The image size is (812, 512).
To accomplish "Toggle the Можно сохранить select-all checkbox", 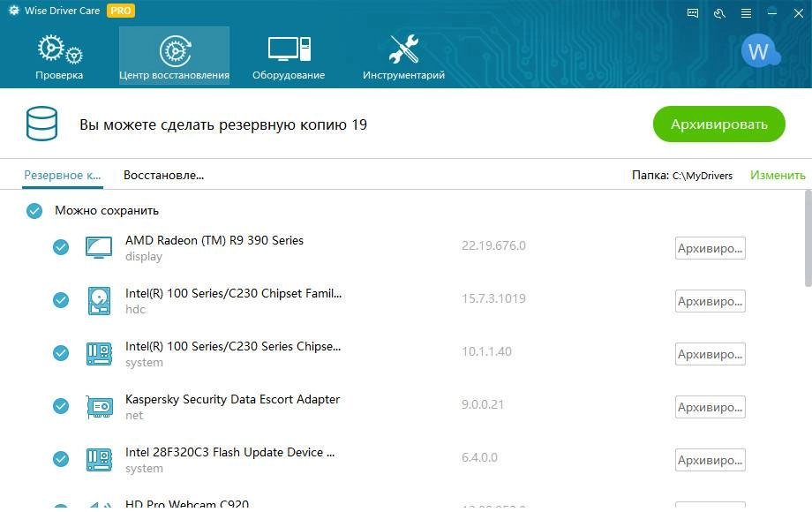I will click(x=34, y=211).
